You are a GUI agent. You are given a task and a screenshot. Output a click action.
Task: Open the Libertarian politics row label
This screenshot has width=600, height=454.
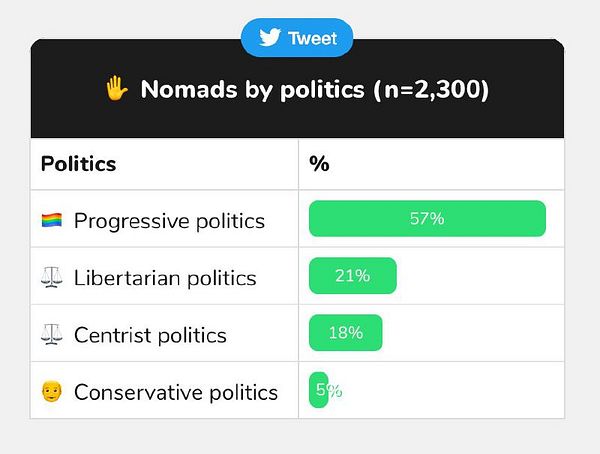click(165, 278)
